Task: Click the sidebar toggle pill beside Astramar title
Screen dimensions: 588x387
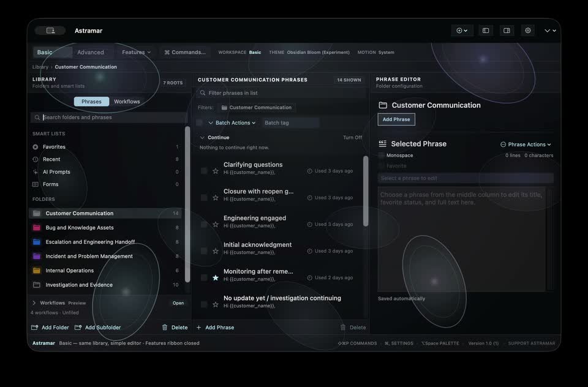Action: pyautogui.click(x=50, y=31)
